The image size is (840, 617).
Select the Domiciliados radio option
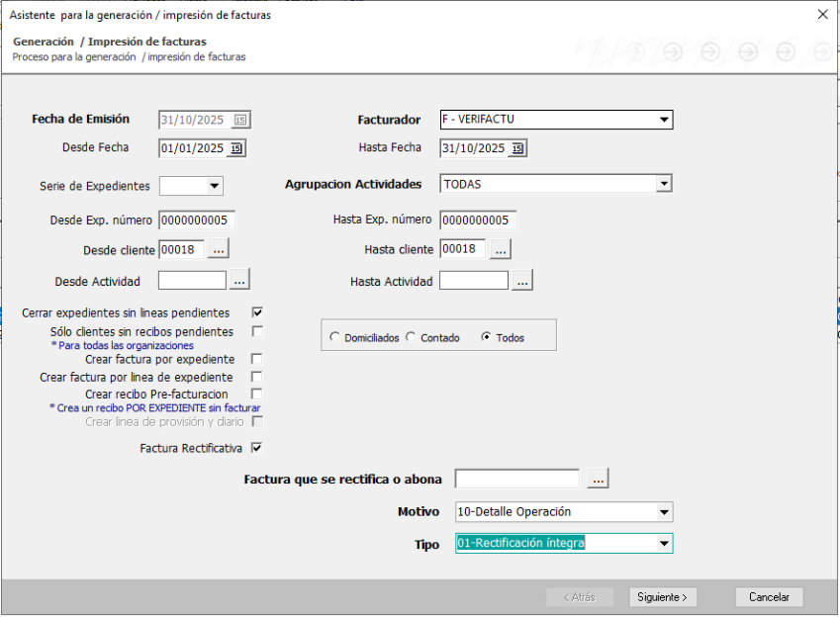tap(333, 337)
